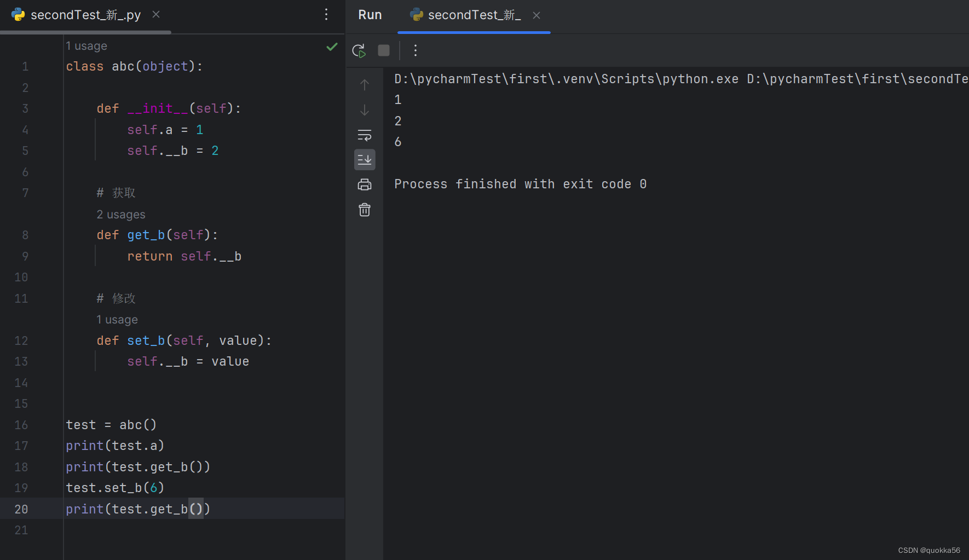Rerun the secondTest script
This screenshot has width=969, height=560.
(359, 51)
